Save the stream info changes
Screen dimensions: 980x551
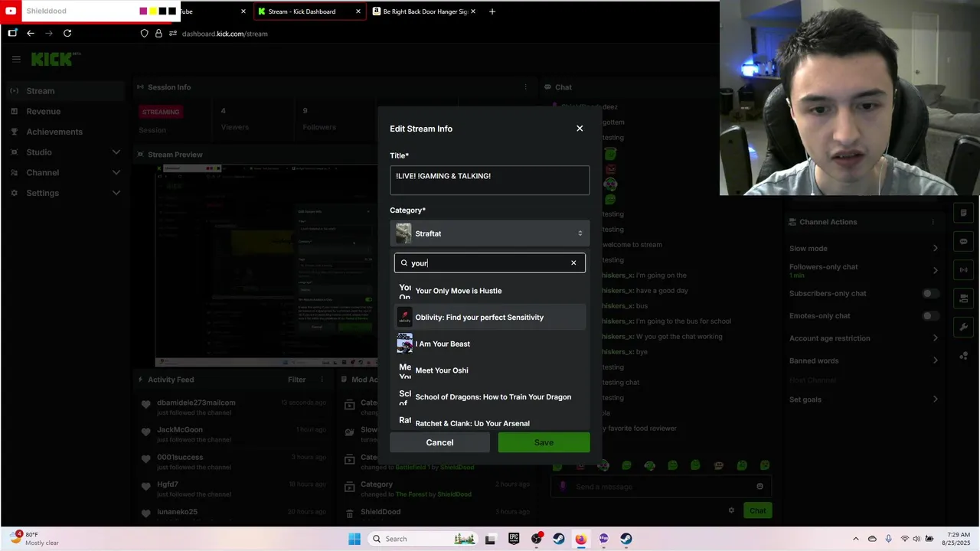[x=544, y=442]
